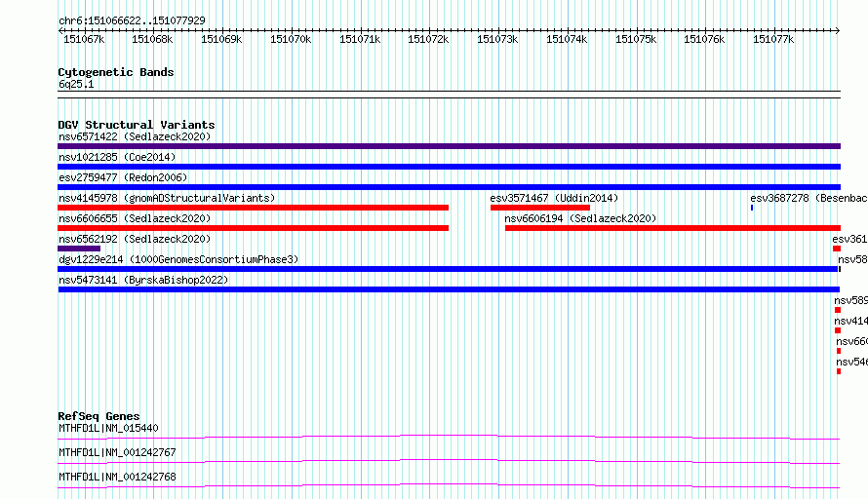The image size is (868, 499).
Task: Click the esv3687278 variant label
Action: pyautogui.click(x=809, y=198)
